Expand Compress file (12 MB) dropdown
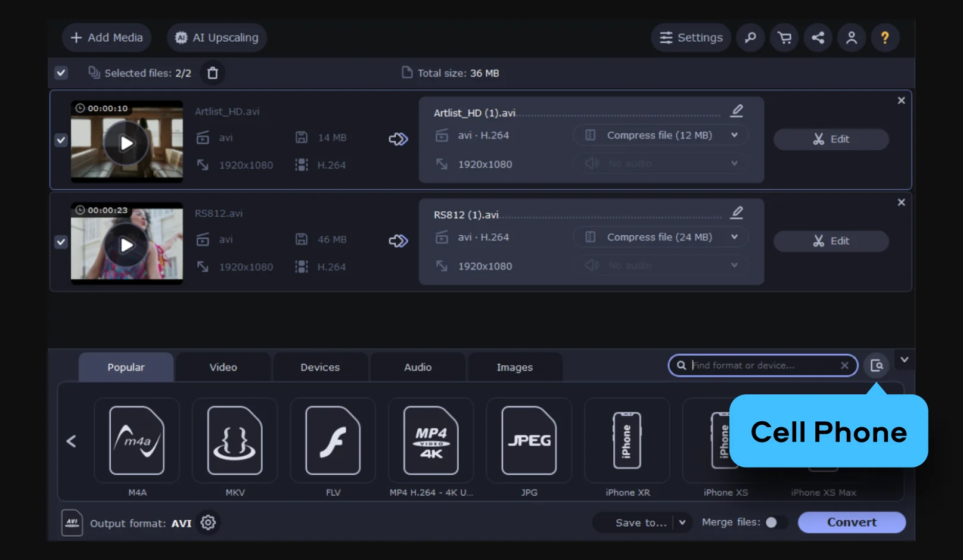Viewport: 963px width, 560px height. click(x=734, y=135)
